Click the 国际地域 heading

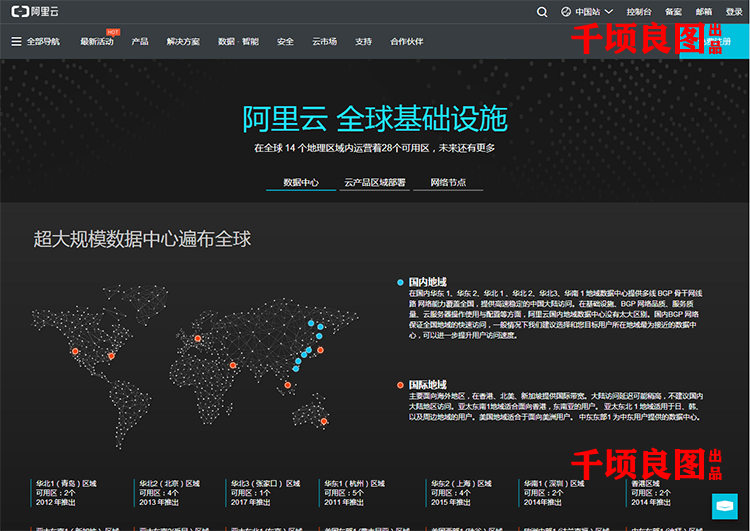pyautogui.click(x=428, y=385)
